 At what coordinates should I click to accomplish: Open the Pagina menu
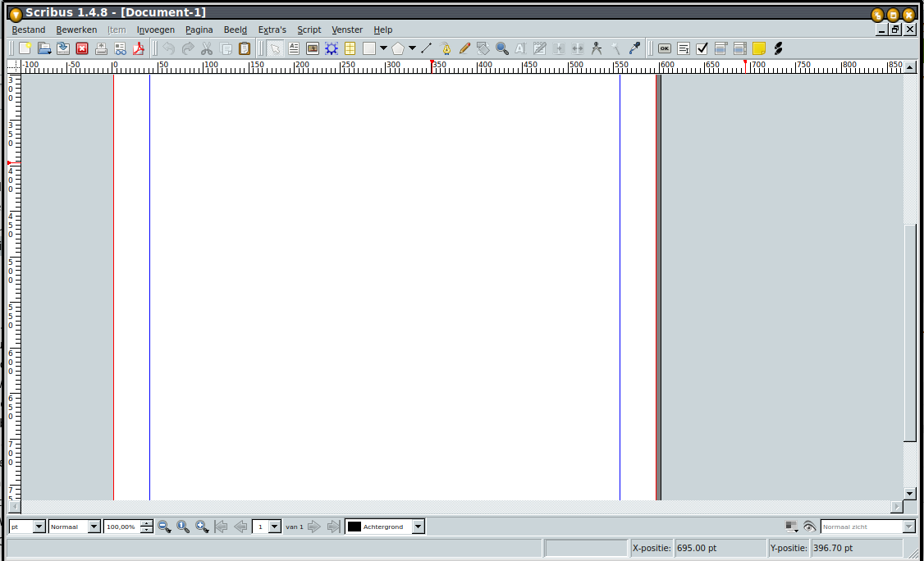click(x=199, y=30)
